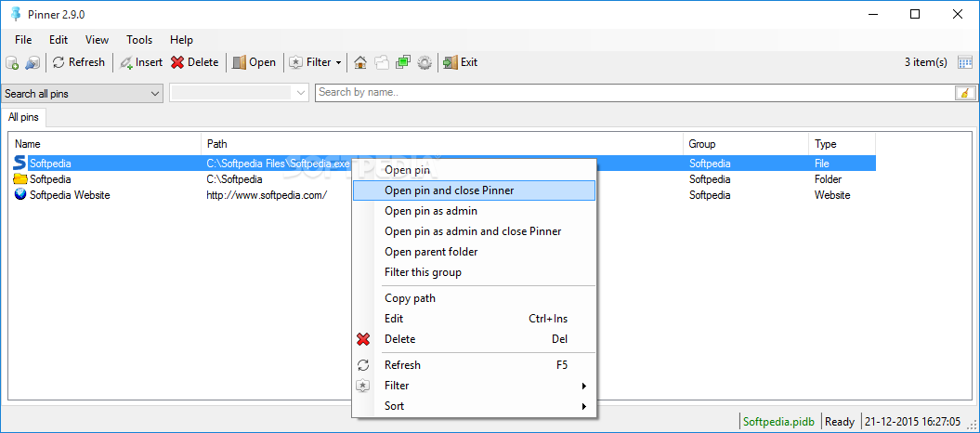Choose 'Open pin as admin' menu entry

pos(474,211)
